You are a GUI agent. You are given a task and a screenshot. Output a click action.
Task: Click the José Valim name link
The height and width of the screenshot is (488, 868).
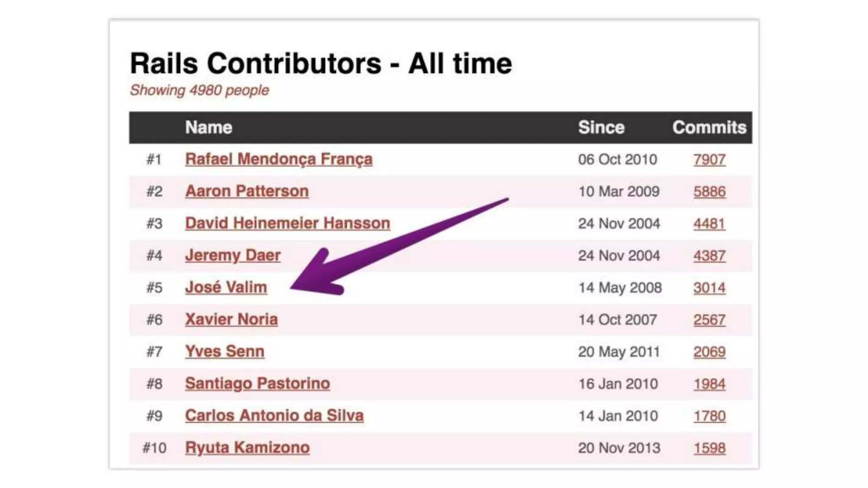(x=226, y=288)
